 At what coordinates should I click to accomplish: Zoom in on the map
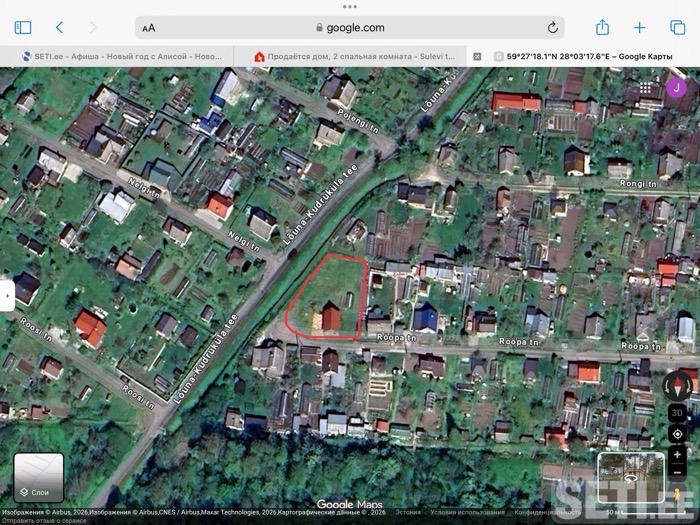(x=678, y=455)
